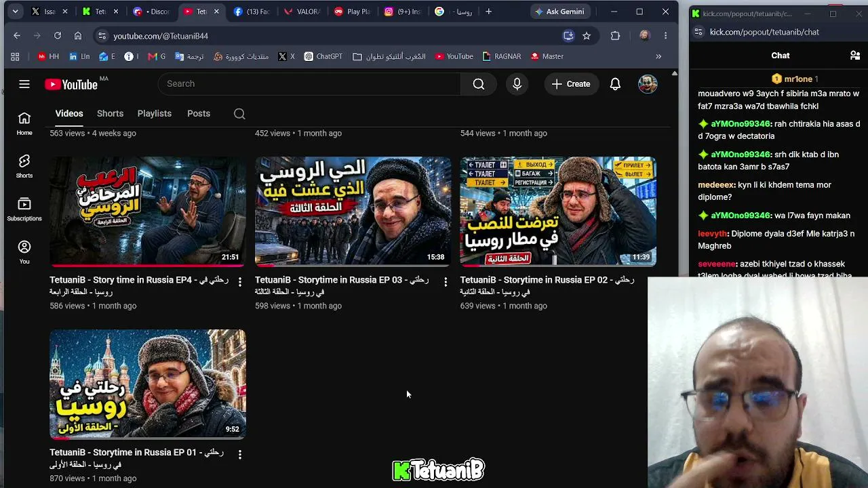Click the Kick popout chat address bar
The width and height of the screenshot is (868, 488).
click(x=764, y=32)
